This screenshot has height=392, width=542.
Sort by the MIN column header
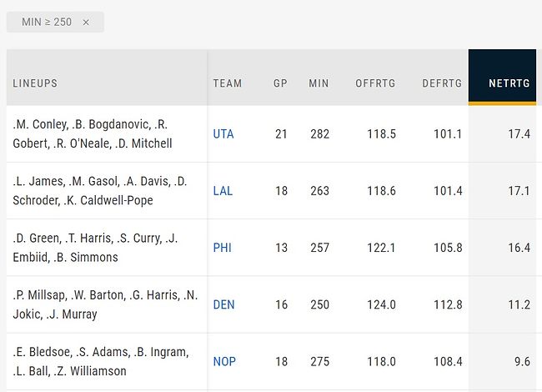tap(319, 83)
